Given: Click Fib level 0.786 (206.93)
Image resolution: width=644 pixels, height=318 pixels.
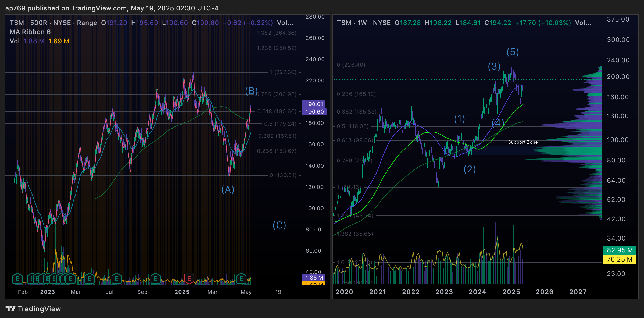Looking at the screenshot, I should (276, 94).
